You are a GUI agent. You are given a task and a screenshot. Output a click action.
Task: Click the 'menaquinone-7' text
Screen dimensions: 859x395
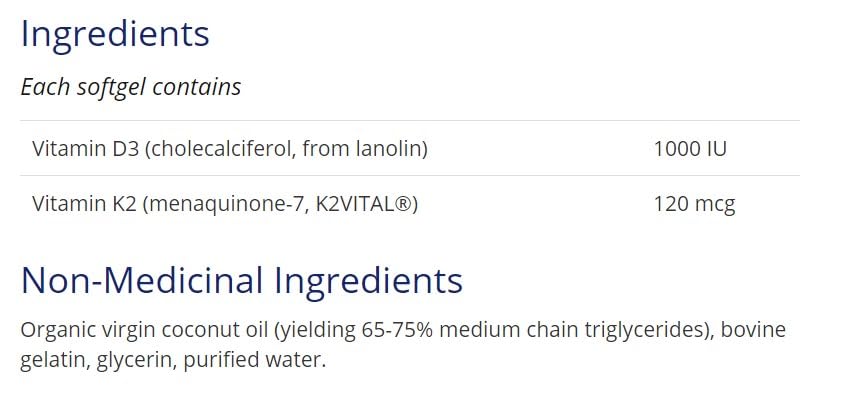pos(226,204)
